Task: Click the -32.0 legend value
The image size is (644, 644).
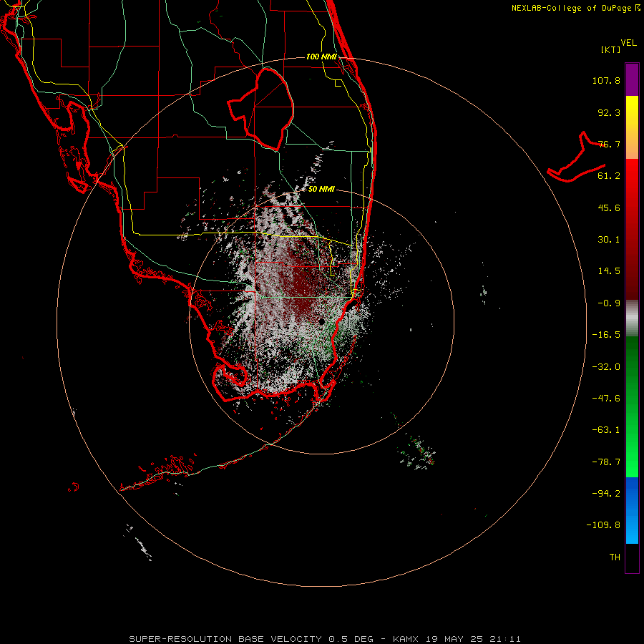Action: [x=606, y=367]
